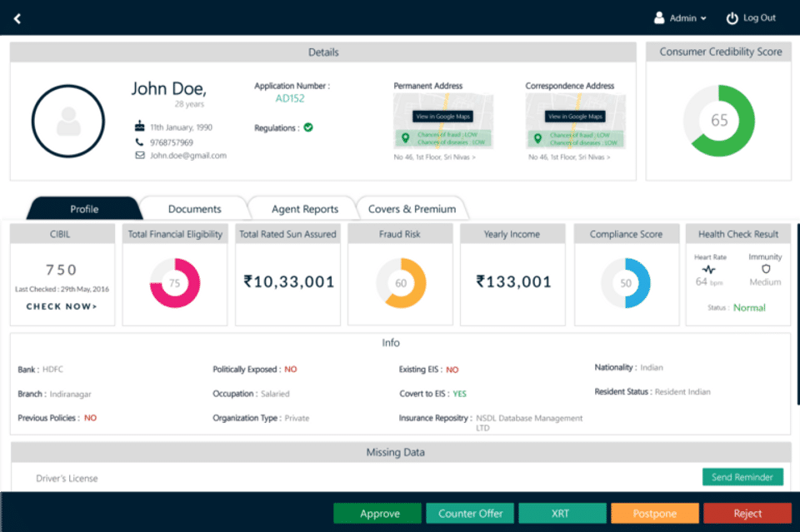Click the Admin user icon
The height and width of the screenshot is (532, 800).
coord(659,17)
